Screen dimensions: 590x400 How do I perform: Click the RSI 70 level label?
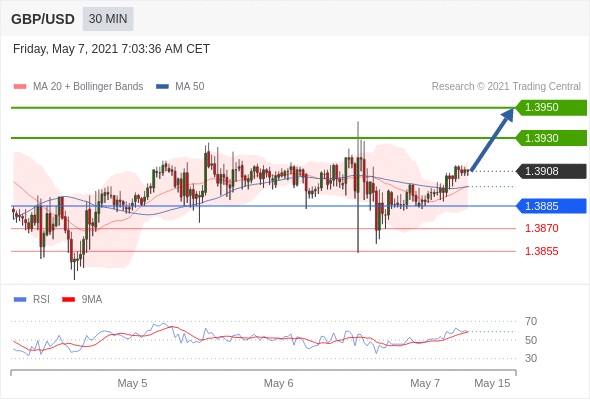click(x=531, y=321)
